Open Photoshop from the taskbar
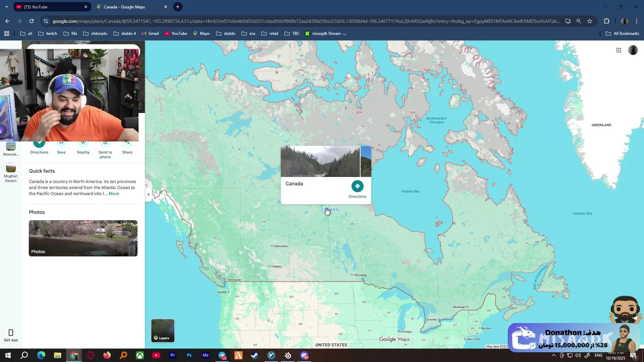 pos(189,355)
